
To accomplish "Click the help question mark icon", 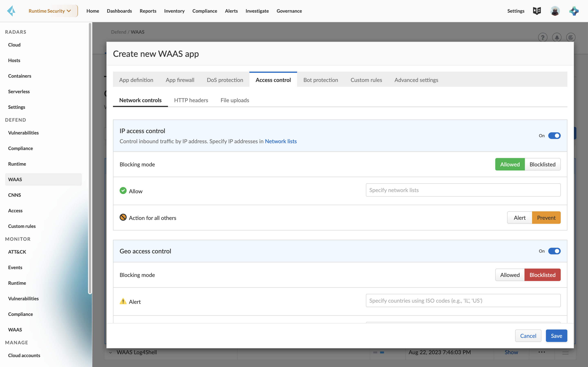I will pyautogui.click(x=542, y=37).
